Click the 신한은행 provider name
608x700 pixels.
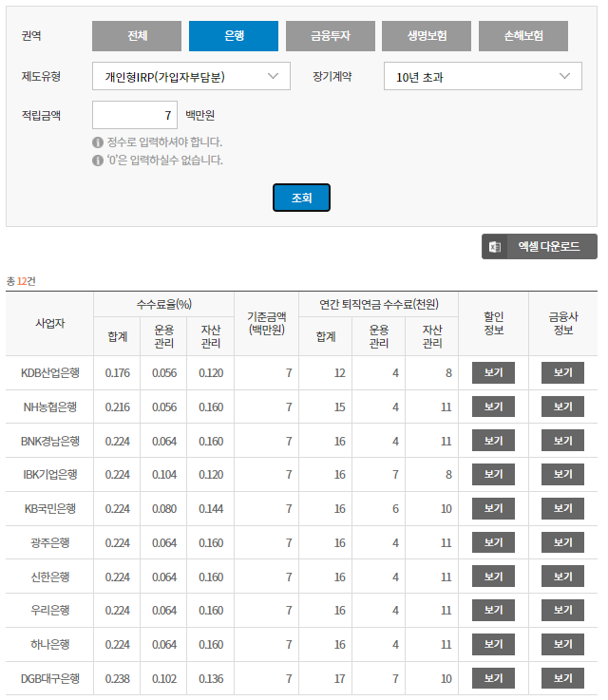[50, 577]
